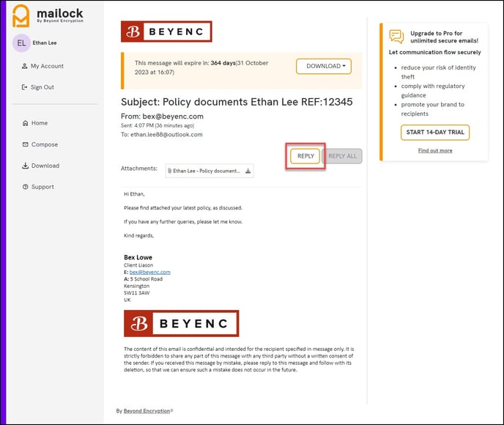504x425 pixels.
Task: Click the To: ethan.lee88@outlook.com text
Action: (x=162, y=135)
